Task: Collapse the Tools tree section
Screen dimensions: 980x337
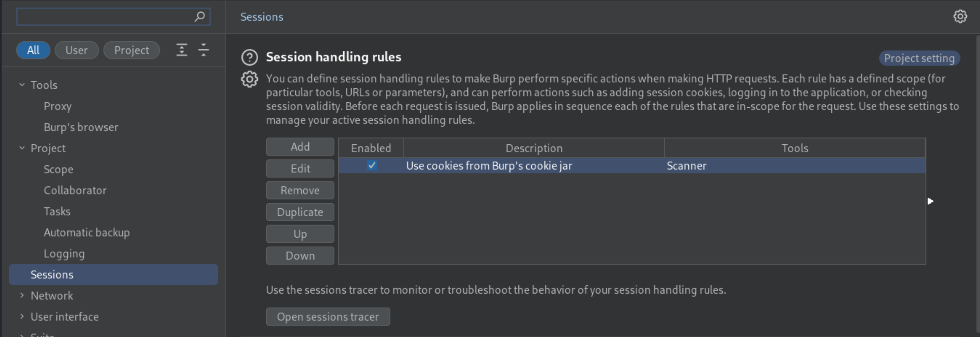Action: coord(22,85)
